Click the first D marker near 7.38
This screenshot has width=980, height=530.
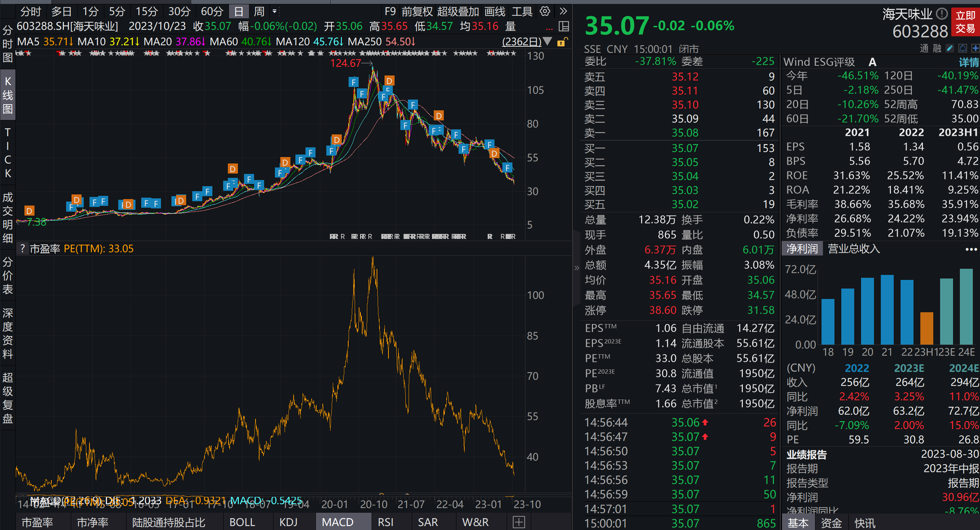click(29, 211)
